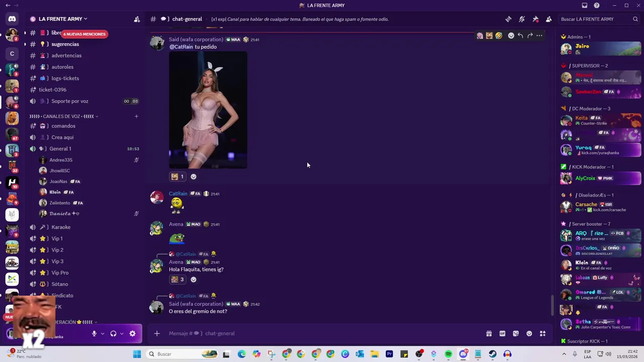Toggle microphone mute in user panel
This screenshot has width=644, height=362.
[x=94, y=333]
